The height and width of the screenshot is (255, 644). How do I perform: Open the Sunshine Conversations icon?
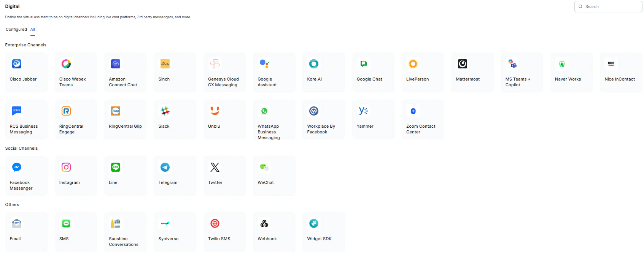click(116, 223)
